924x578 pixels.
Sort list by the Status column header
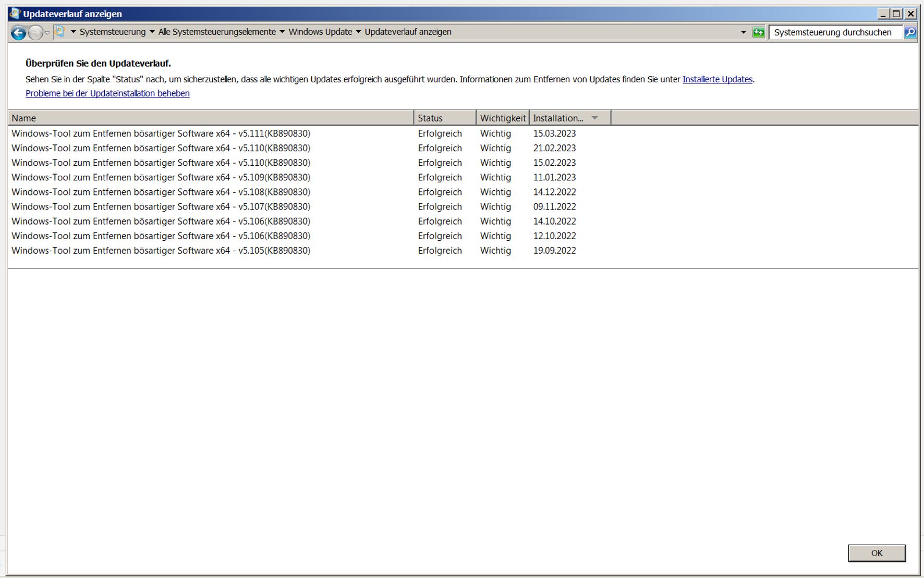coord(445,118)
